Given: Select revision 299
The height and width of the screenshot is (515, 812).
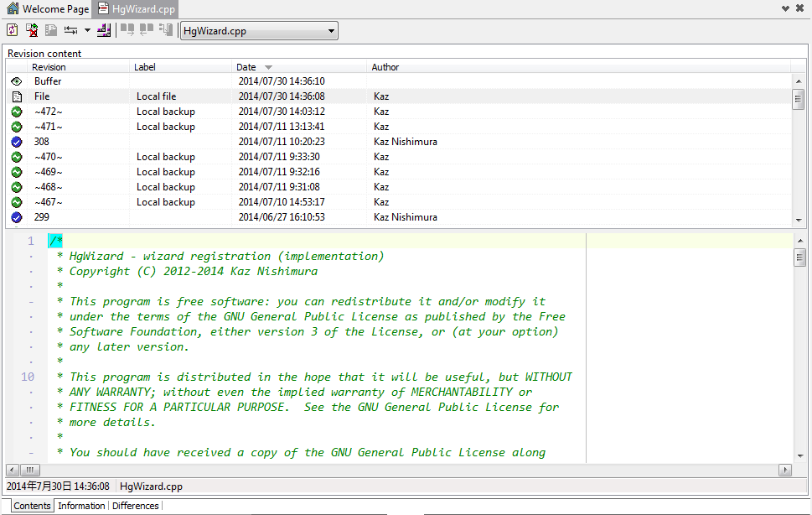Looking at the screenshot, I should point(399,217).
